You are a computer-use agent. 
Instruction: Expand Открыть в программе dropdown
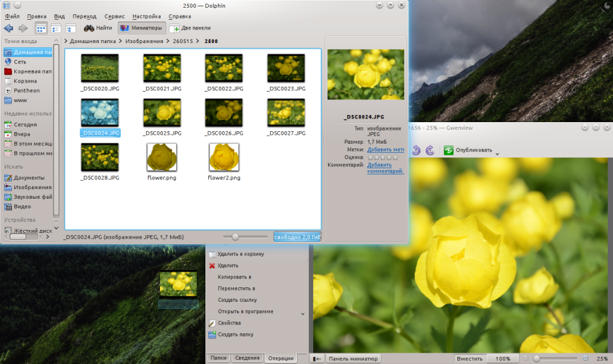pyautogui.click(x=302, y=314)
